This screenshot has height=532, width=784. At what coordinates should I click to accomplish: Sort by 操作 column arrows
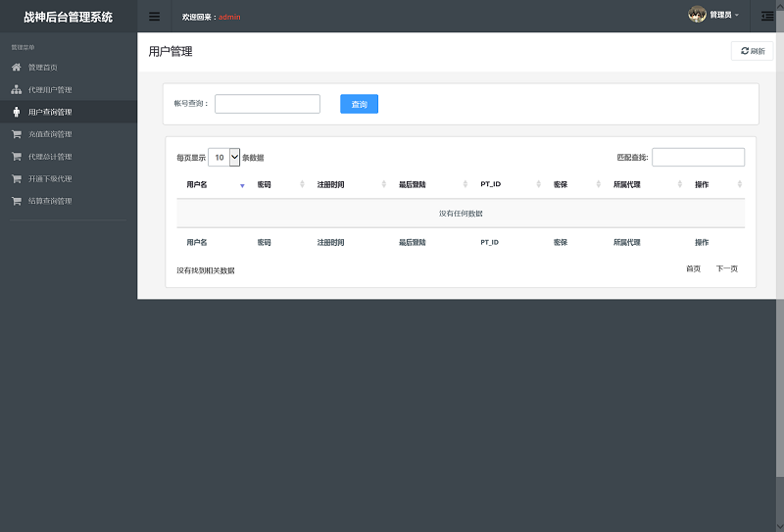tap(740, 184)
